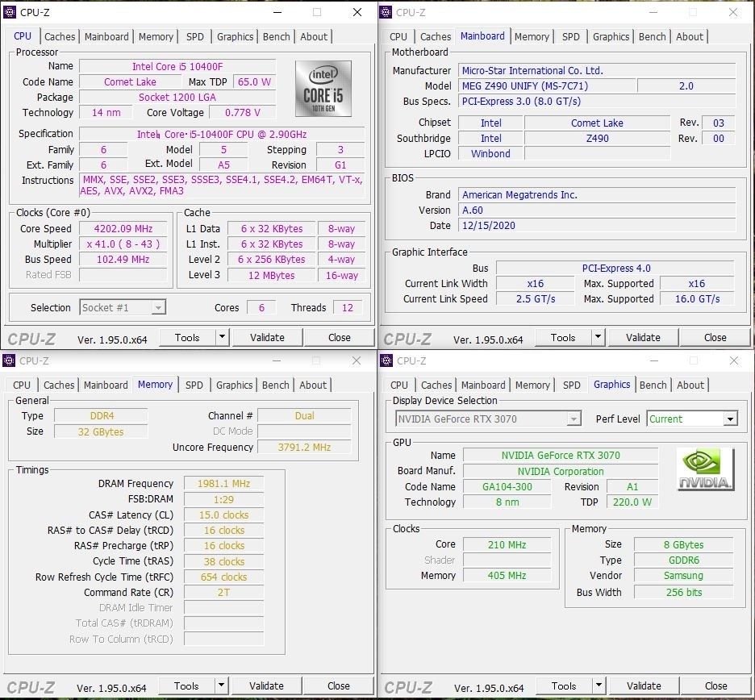Close the CPU window using the Close button
Image resolution: width=755 pixels, height=700 pixels.
click(x=340, y=337)
